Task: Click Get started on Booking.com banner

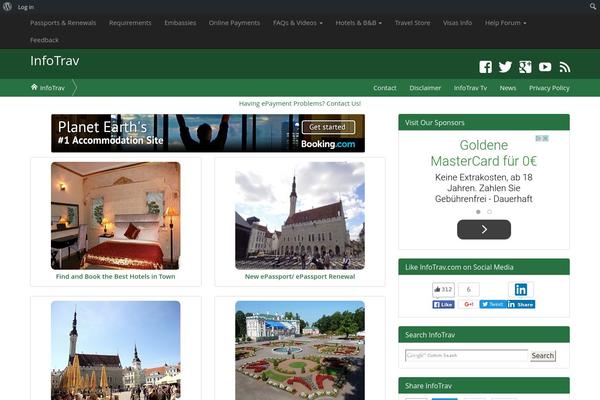Action: (328, 127)
